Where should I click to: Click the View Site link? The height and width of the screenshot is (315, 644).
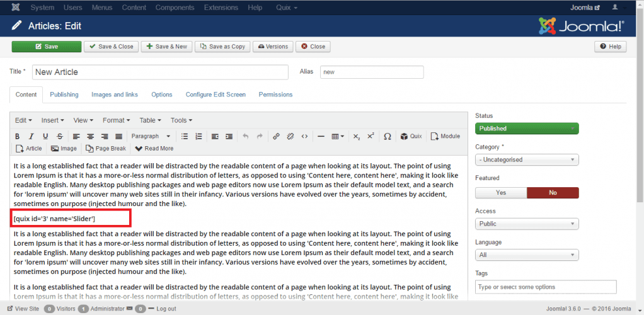click(x=23, y=309)
